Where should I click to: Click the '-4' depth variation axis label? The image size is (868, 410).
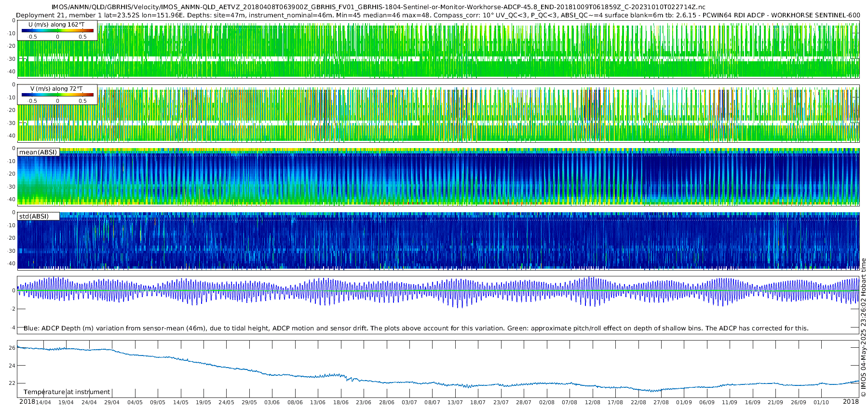pyautogui.click(x=12, y=328)
